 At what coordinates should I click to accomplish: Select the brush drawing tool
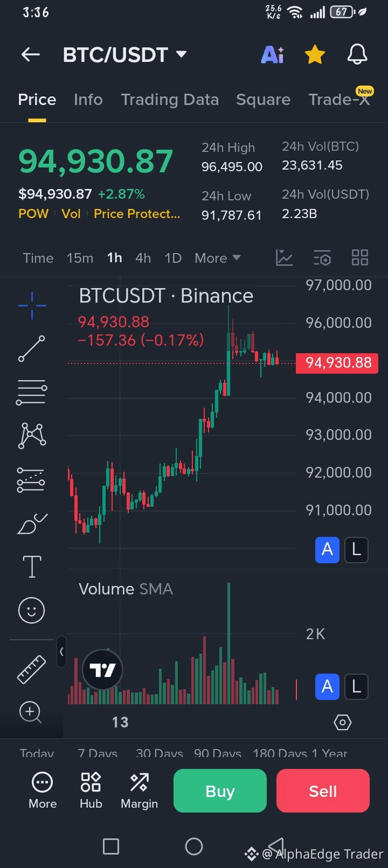[32, 523]
